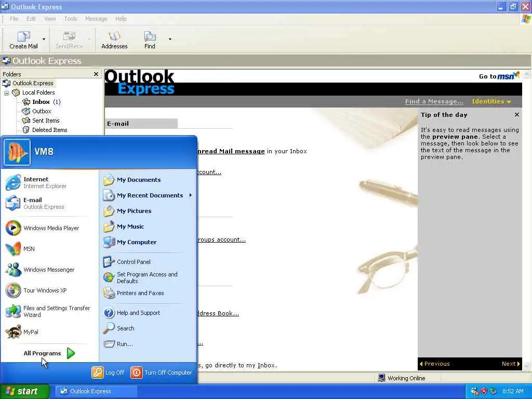Close the Folders pane
Screen dimensions: 532x399
(x=96, y=74)
